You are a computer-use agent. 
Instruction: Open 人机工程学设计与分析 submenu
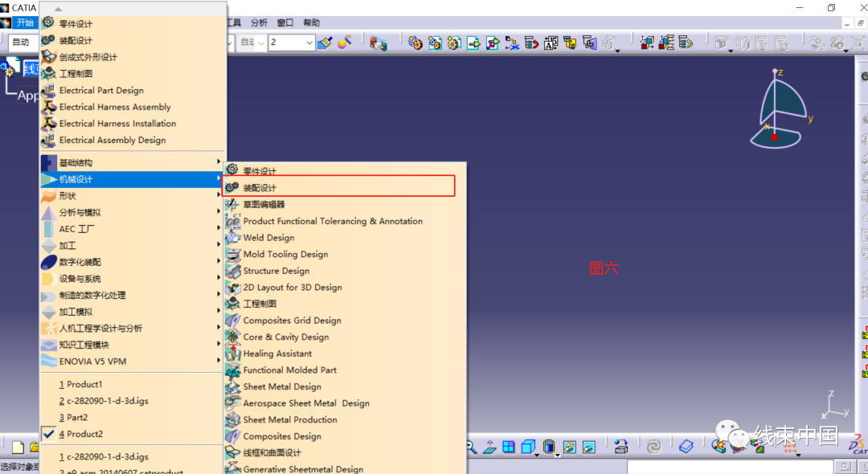[133, 329]
